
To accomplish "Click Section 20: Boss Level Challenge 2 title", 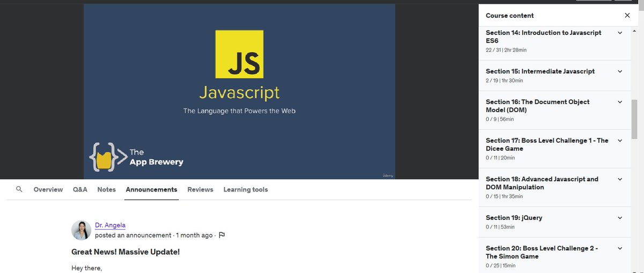I will click(x=542, y=252).
